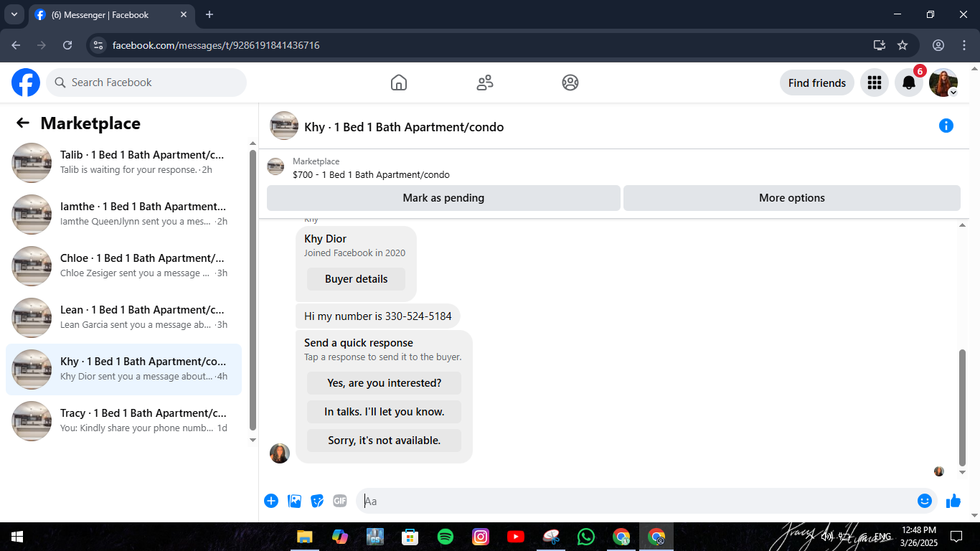
Task: Click the Marketplace back arrow
Action: [x=23, y=123]
